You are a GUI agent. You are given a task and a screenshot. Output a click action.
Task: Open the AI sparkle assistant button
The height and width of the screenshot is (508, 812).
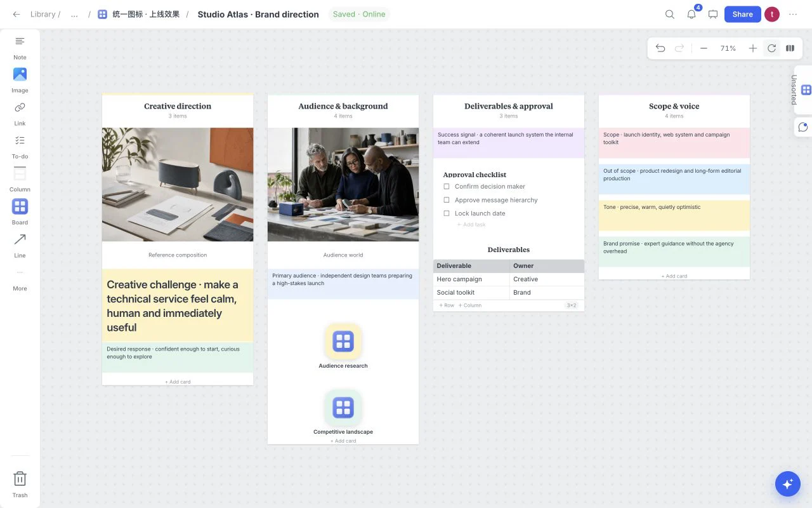(x=788, y=484)
